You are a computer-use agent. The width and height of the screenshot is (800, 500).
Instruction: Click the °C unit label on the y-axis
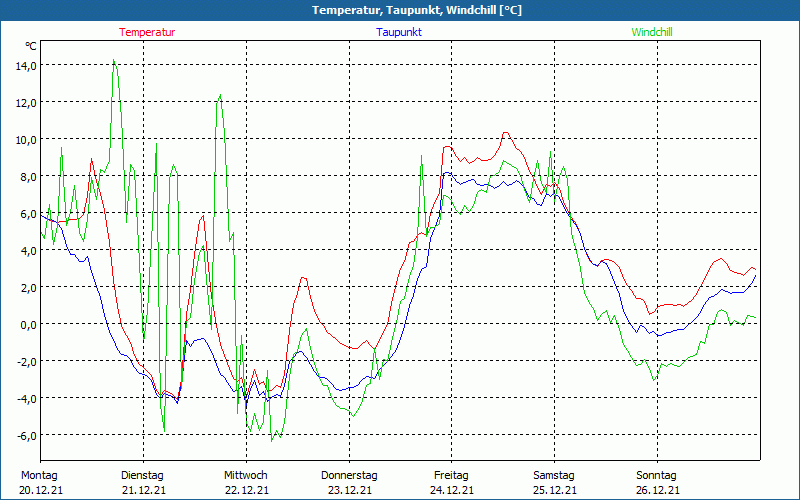coord(31,46)
